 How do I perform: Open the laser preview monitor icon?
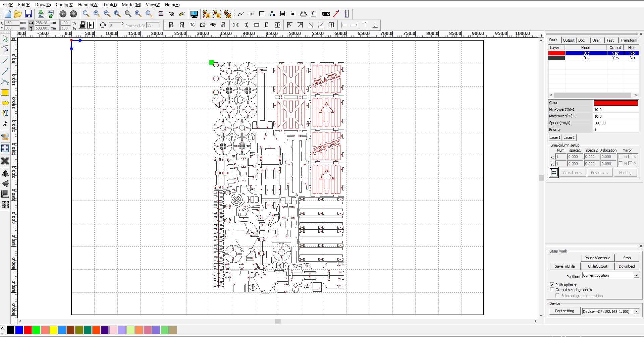pos(194,14)
